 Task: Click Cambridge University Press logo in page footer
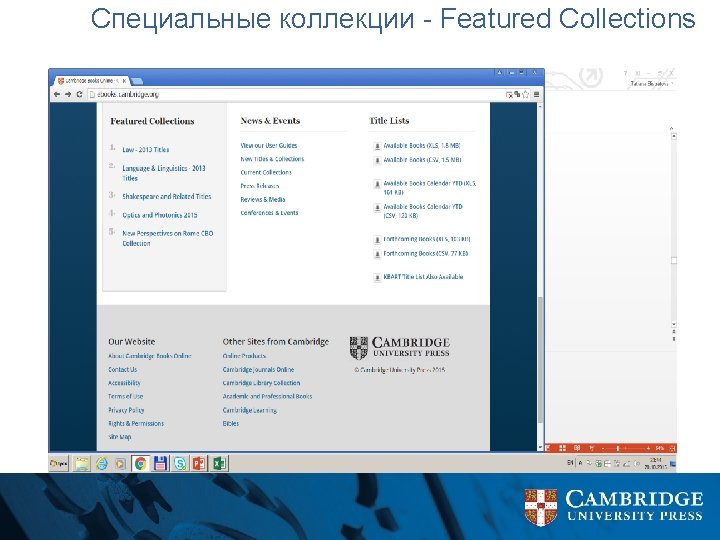coord(399,348)
